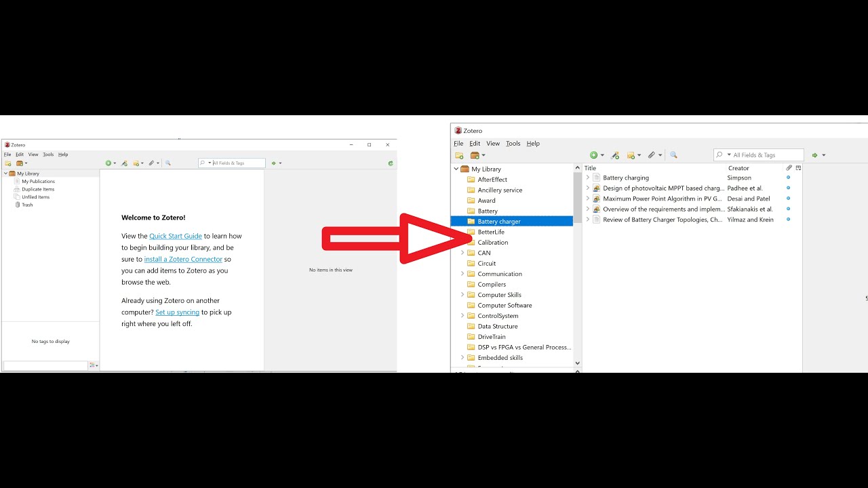Click Add Item by Identifier wand, right window

pos(615,155)
